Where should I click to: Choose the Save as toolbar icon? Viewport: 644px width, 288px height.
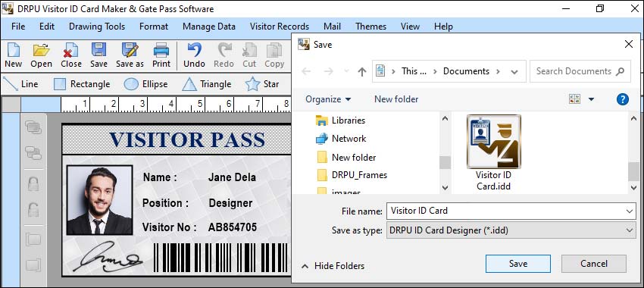click(130, 55)
